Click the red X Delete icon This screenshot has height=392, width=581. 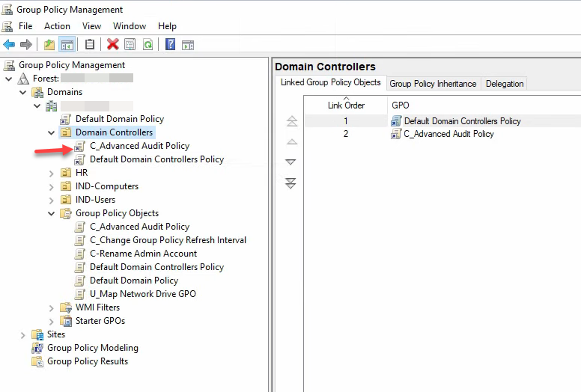[112, 45]
